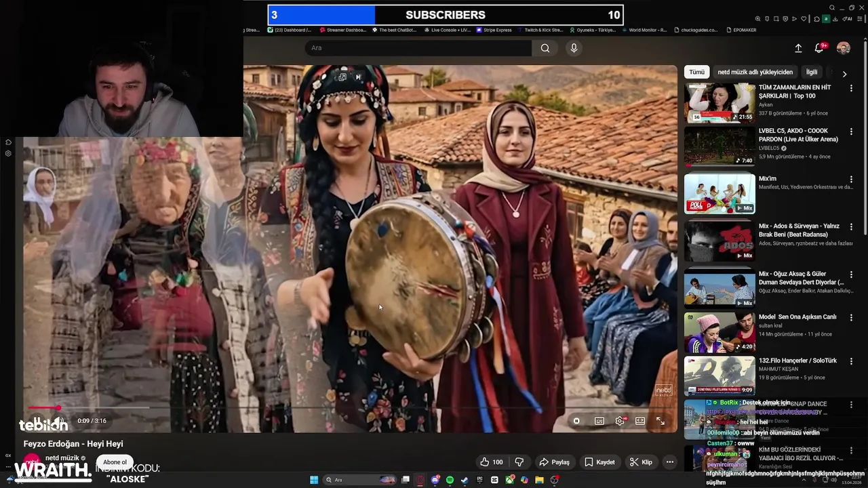Select the İlgili filter chip
The width and height of the screenshot is (868, 488).
pyautogui.click(x=812, y=72)
